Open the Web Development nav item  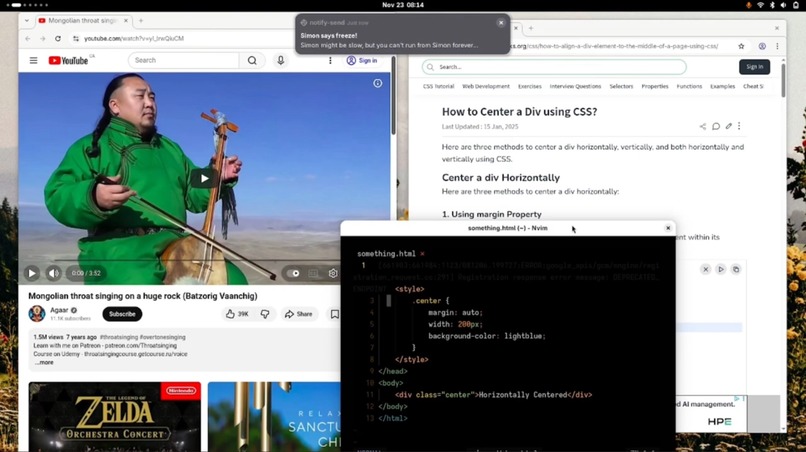tap(486, 86)
